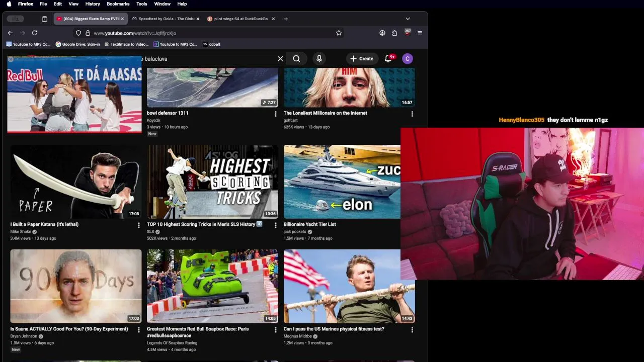Open Legends Of Soapbox Racing channel
This screenshot has width=644, height=362.
point(172,343)
